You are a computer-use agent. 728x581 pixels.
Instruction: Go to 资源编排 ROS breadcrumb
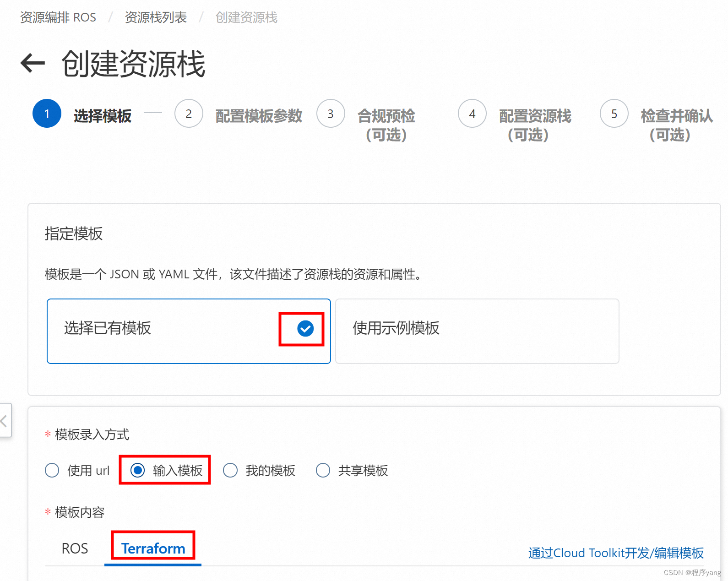click(x=58, y=17)
